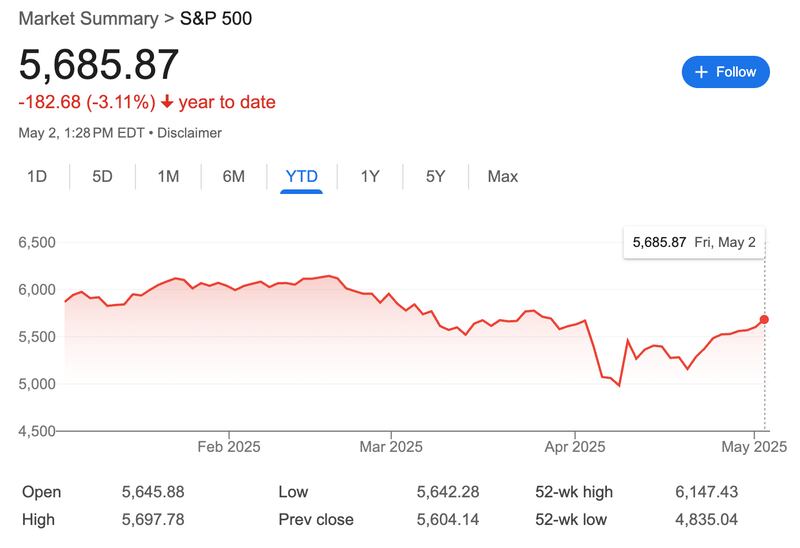Click the Mar 2025 axis label
Viewport: 800px width, 548px height.
point(390,446)
